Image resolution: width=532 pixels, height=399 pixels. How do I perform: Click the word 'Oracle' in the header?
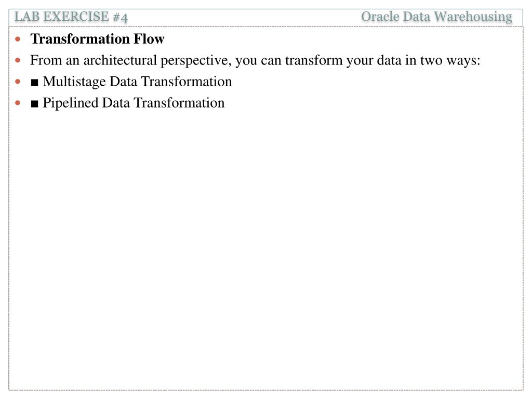(x=380, y=16)
